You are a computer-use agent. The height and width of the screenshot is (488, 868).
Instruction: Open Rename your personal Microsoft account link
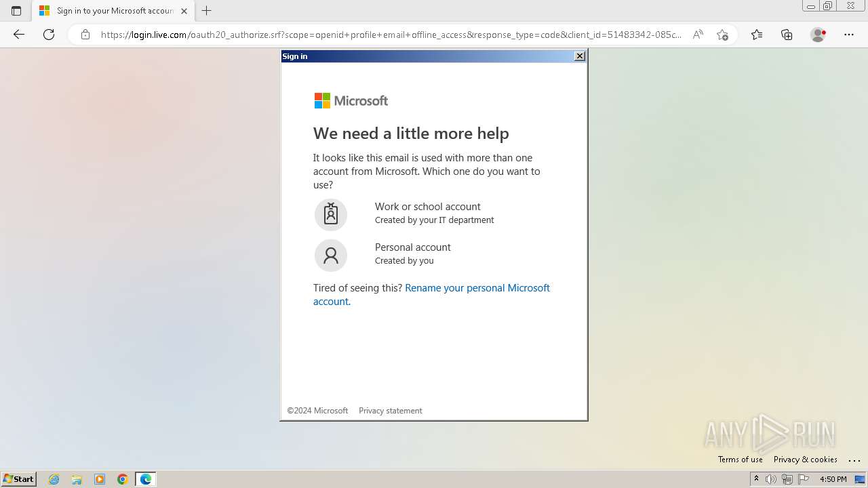(x=431, y=294)
